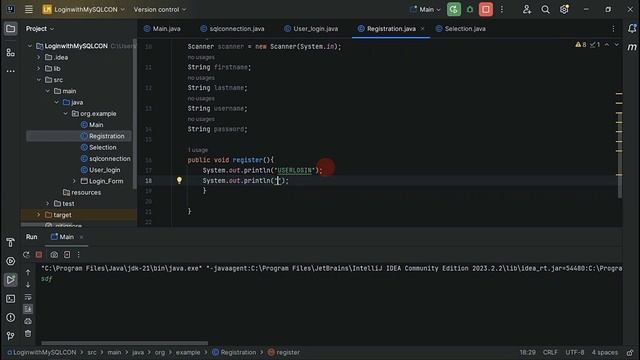640x360 pixels.
Task: Clear all console output
Action: coord(28,333)
